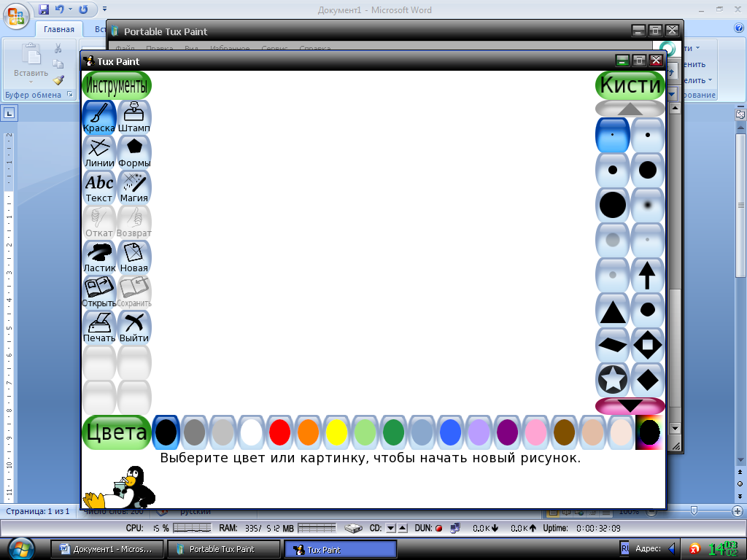Pick the bright blue color

pyautogui.click(x=450, y=432)
